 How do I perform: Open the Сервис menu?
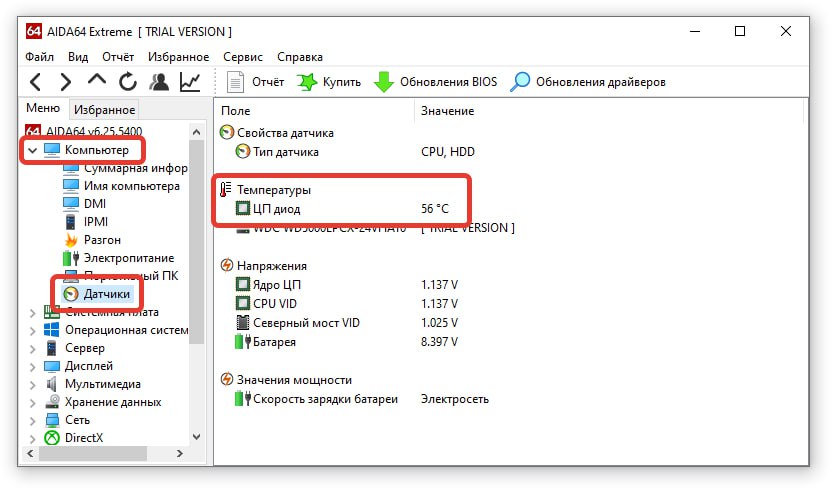coord(243,57)
